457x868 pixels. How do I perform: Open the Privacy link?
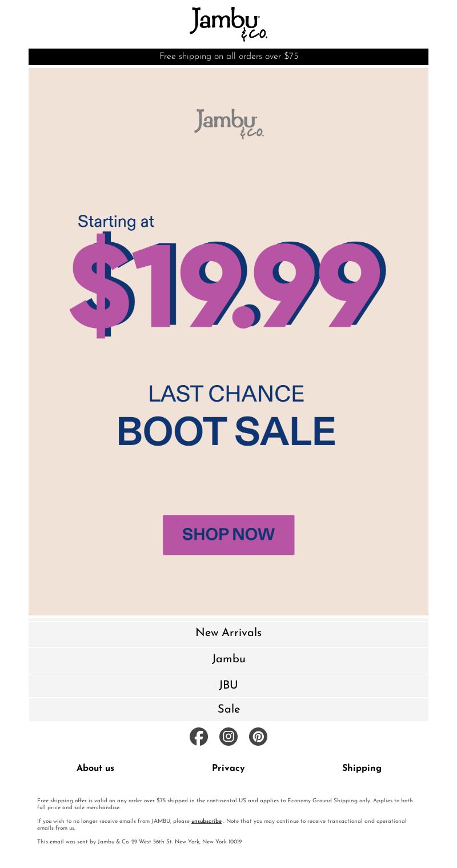[228, 769]
